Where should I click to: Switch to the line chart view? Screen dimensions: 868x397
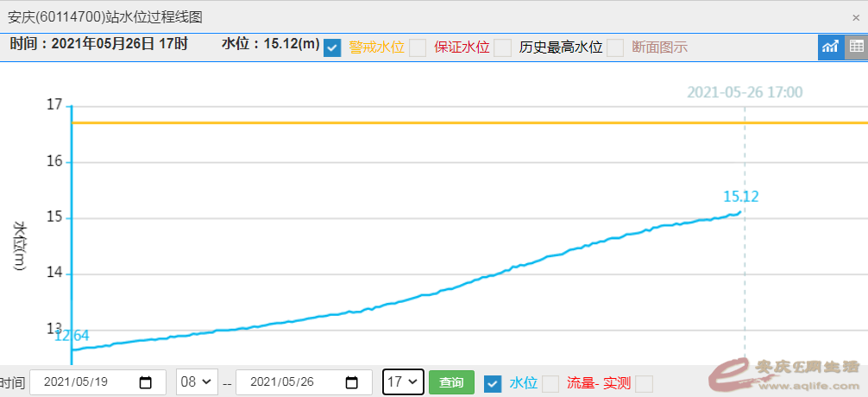[830, 47]
